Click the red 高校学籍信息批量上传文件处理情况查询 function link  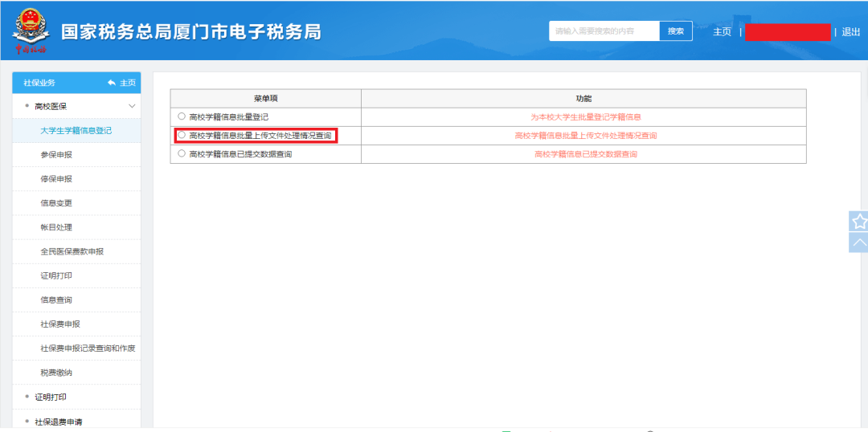(x=586, y=136)
